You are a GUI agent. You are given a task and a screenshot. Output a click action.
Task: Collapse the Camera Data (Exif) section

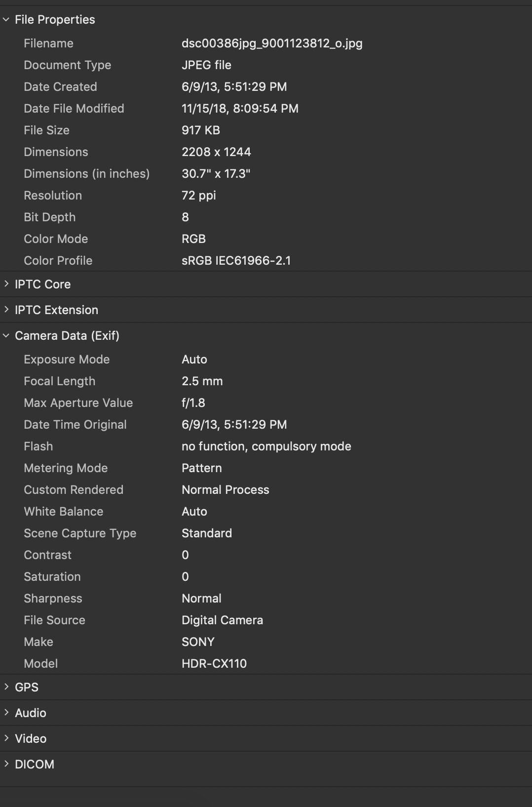6,336
